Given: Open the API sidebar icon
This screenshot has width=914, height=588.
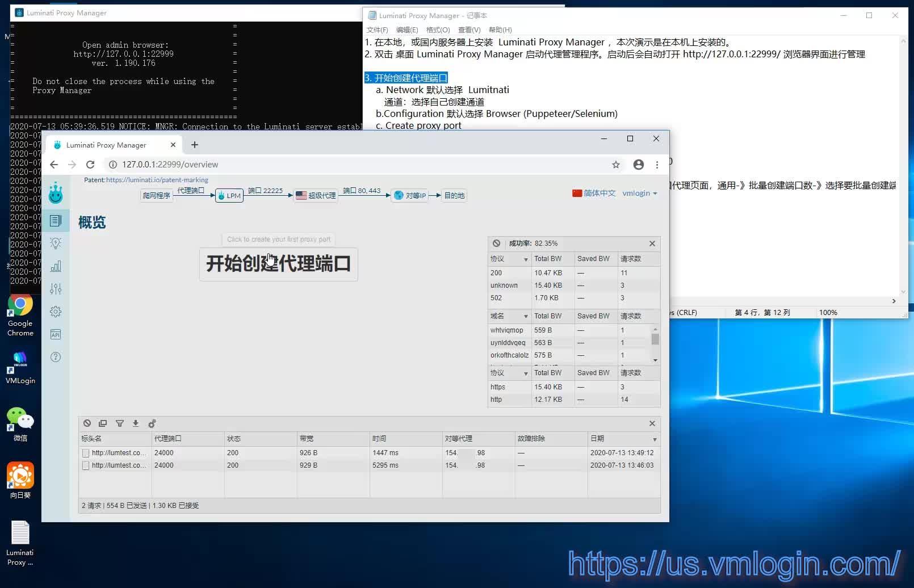Looking at the screenshot, I should [56, 334].
